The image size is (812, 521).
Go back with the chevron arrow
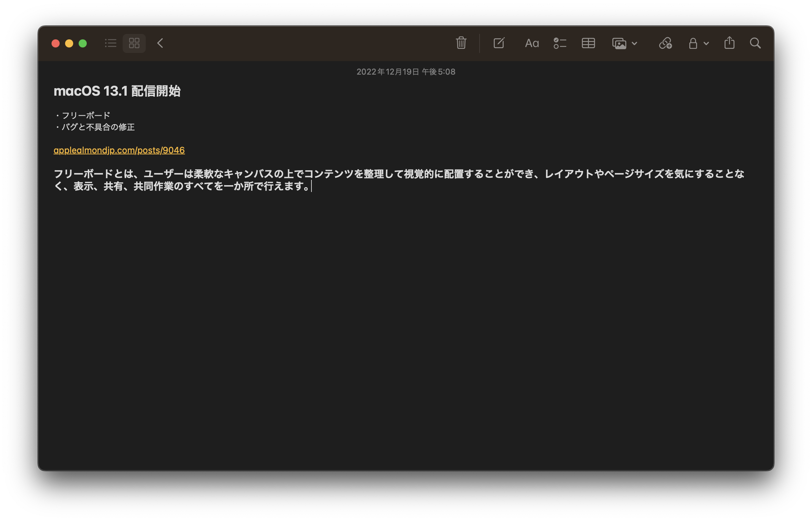pos(160,43)
